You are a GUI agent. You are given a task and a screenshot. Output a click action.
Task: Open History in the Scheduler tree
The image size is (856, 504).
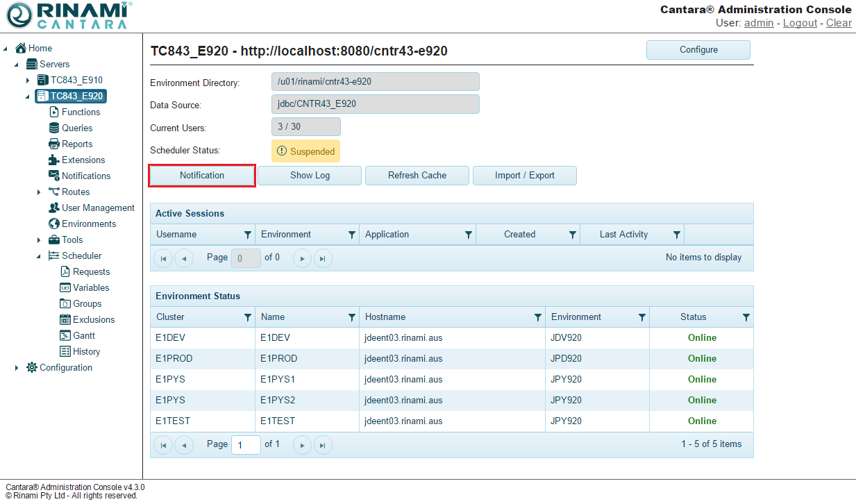(86, 351)
